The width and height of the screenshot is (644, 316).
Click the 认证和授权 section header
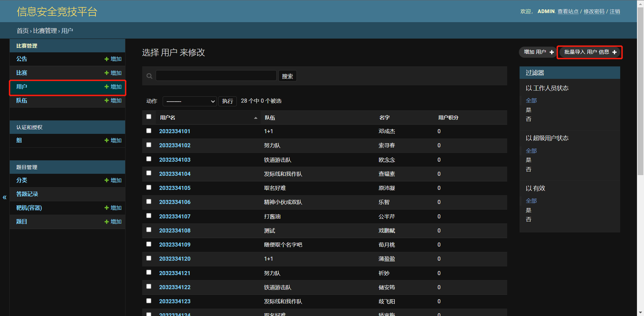30,127
